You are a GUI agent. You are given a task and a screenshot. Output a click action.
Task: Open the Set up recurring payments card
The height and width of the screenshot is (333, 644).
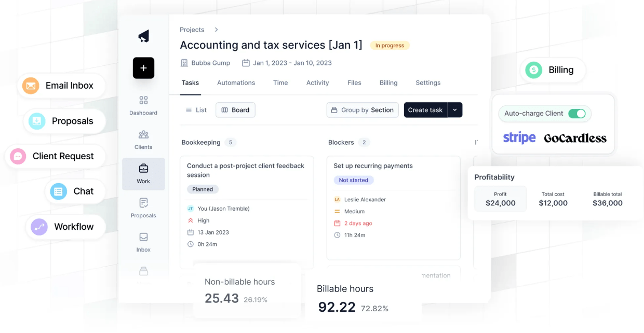394,207
